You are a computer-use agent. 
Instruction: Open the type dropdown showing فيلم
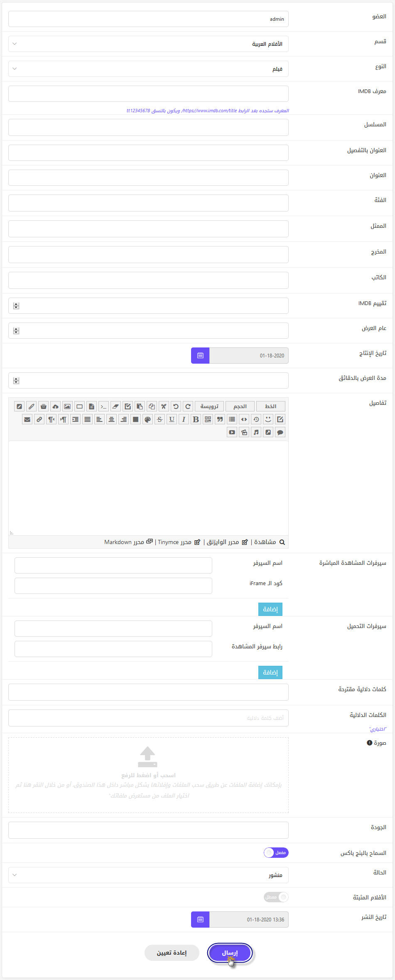point(148,69)
